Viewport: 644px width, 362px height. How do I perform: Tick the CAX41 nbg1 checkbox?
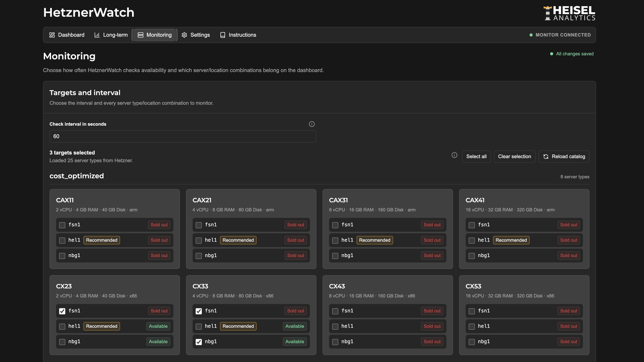472,256
